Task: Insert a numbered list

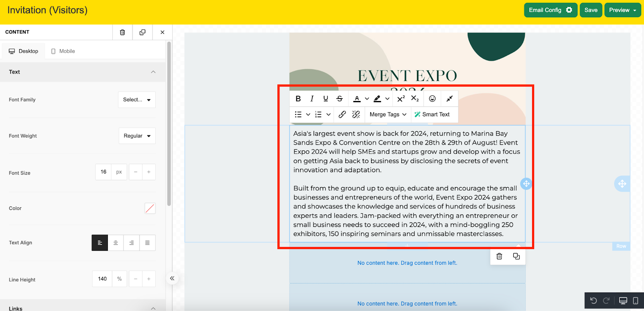Action: click(318, 114)
